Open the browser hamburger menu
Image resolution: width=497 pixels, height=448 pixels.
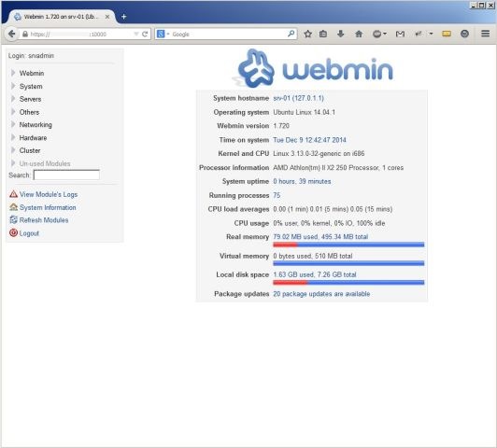click(485, 34)
